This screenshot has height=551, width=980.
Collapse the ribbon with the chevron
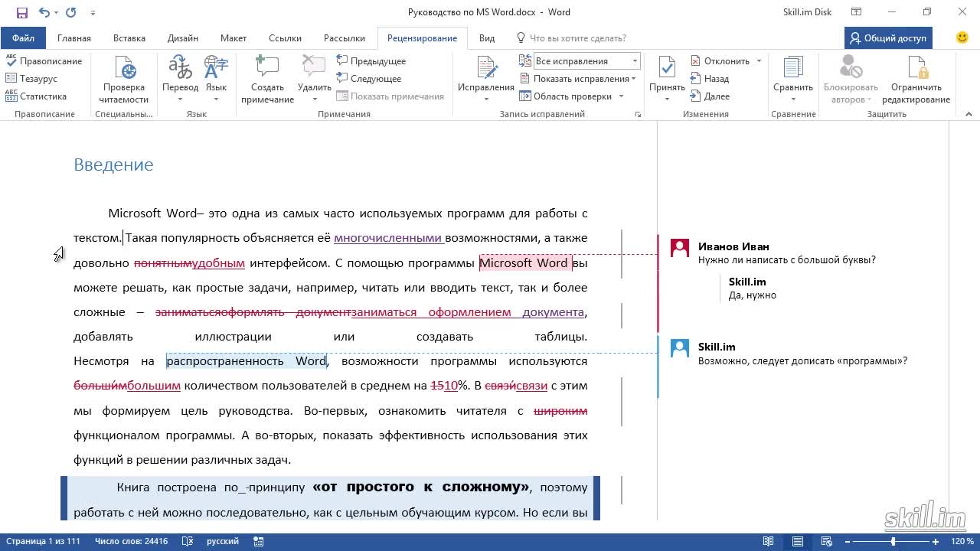click(x=969, y=114)
